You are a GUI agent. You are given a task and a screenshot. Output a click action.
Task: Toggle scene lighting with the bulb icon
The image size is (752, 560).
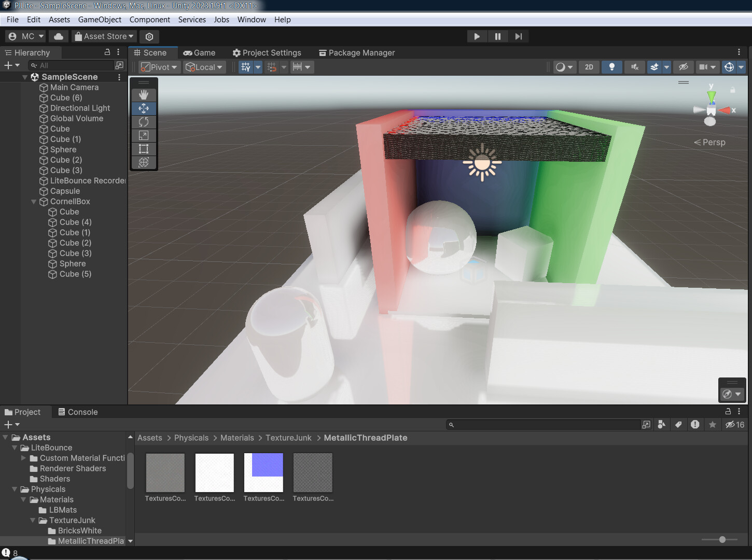[611, 67]
